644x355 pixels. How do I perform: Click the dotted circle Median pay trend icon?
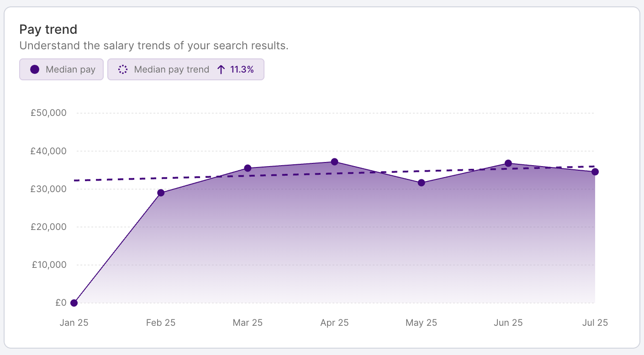122,70
